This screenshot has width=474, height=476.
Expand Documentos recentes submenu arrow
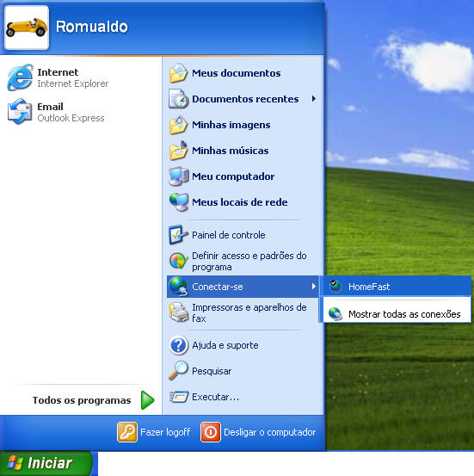pos(314,99)
